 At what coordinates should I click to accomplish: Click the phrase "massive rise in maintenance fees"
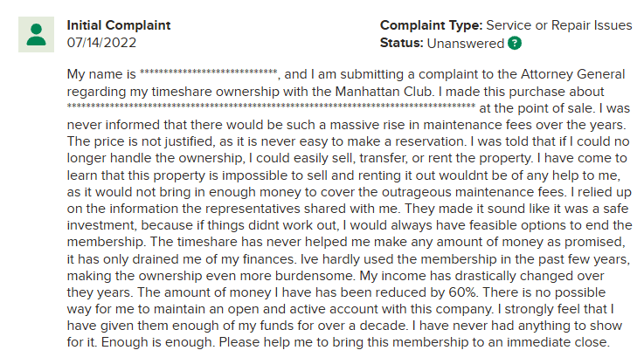point(392,124)
